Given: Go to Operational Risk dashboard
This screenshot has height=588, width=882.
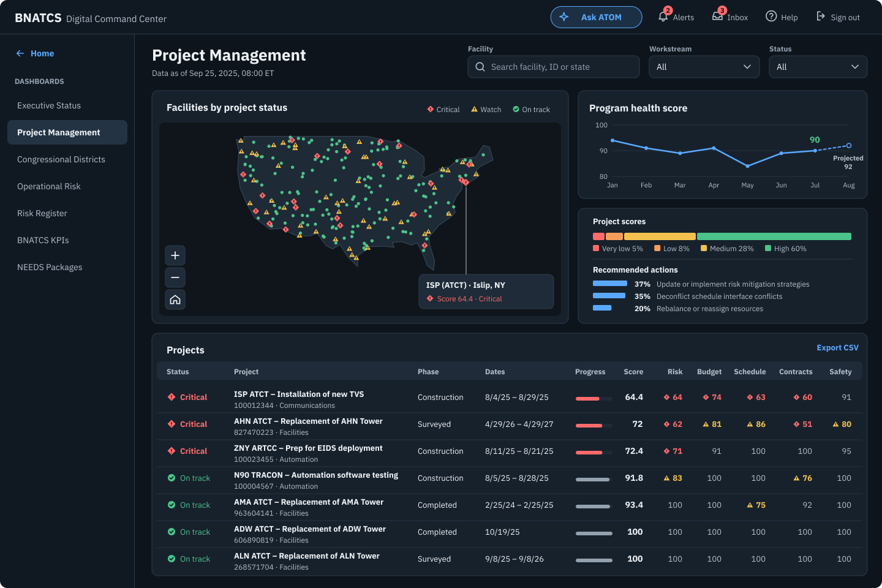Looking at the screenshot, I should (x=67, y=186).
